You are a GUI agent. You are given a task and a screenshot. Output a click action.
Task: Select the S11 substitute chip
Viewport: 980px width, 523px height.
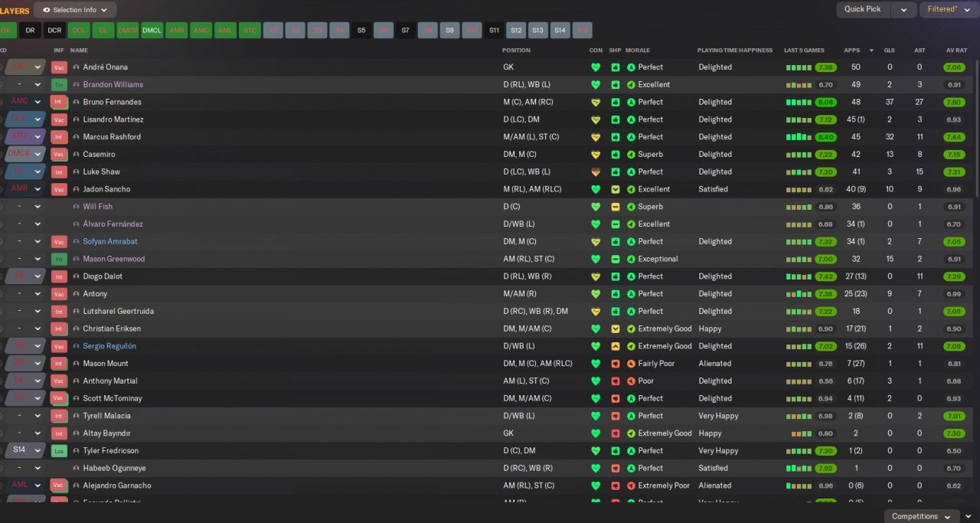click(494, 31)
